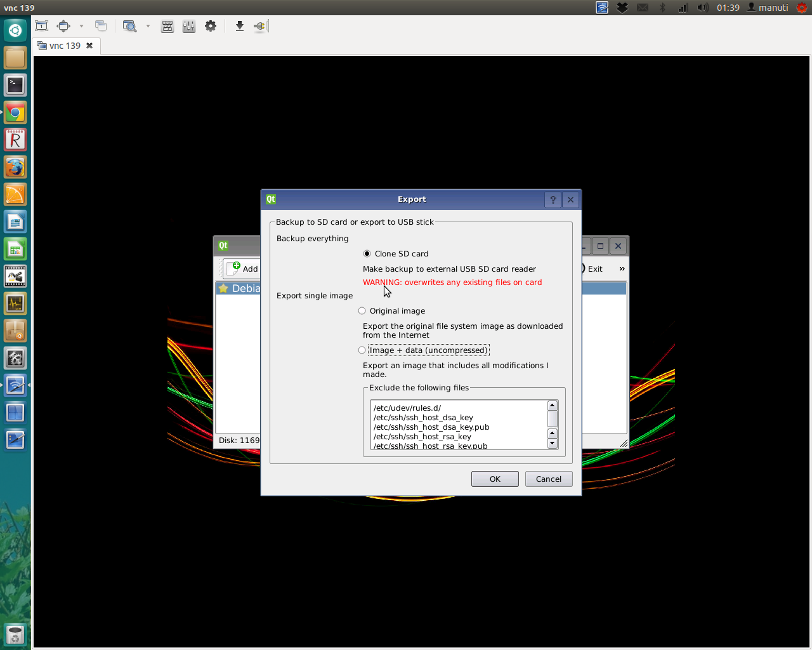Choose Image + data (uncompressed) option
812x650 pixels.
(362, 350)
